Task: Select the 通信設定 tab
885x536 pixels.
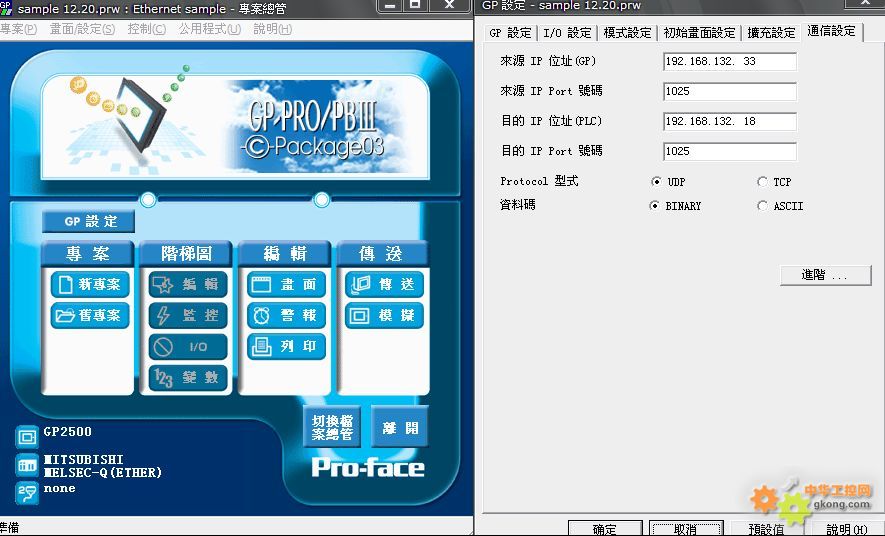Action: coord(831,31)
